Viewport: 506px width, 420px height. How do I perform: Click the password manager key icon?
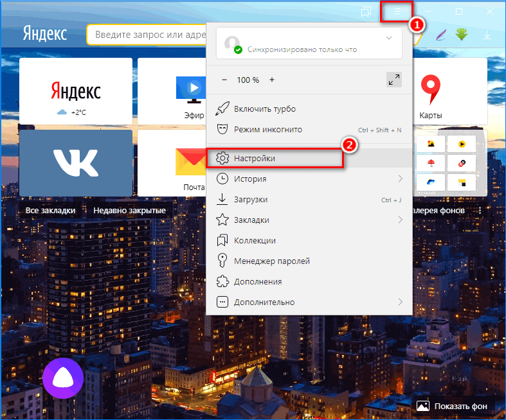[x=222, y=261]
